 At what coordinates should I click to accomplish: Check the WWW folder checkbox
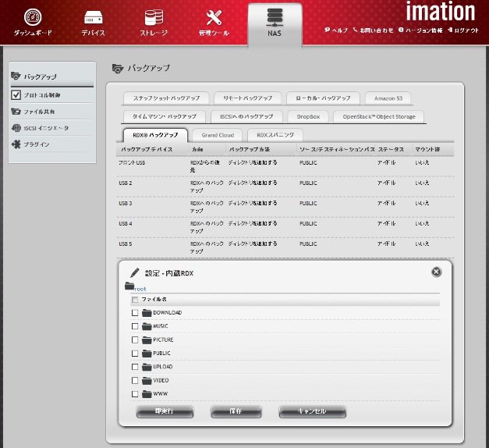[x=135, y=394]
